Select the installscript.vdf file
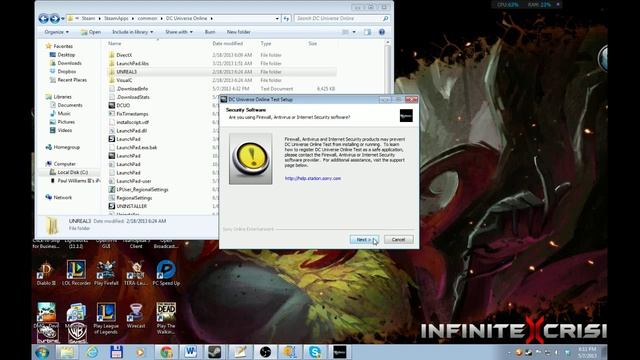The width and height of the screenshot is (640, 360). click(132, 122)
